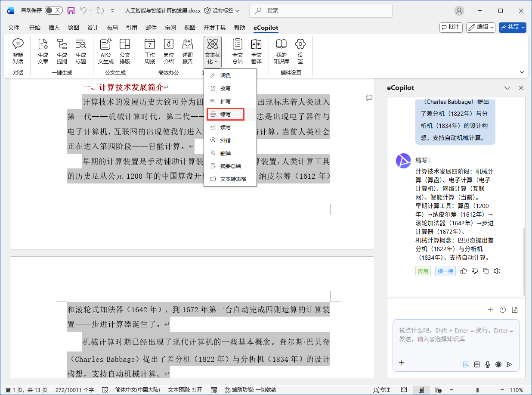Select the 工作周报 weekly report icon
Image resolution: width=532 pixels, height=395 pixels.
tap(150, 51)
